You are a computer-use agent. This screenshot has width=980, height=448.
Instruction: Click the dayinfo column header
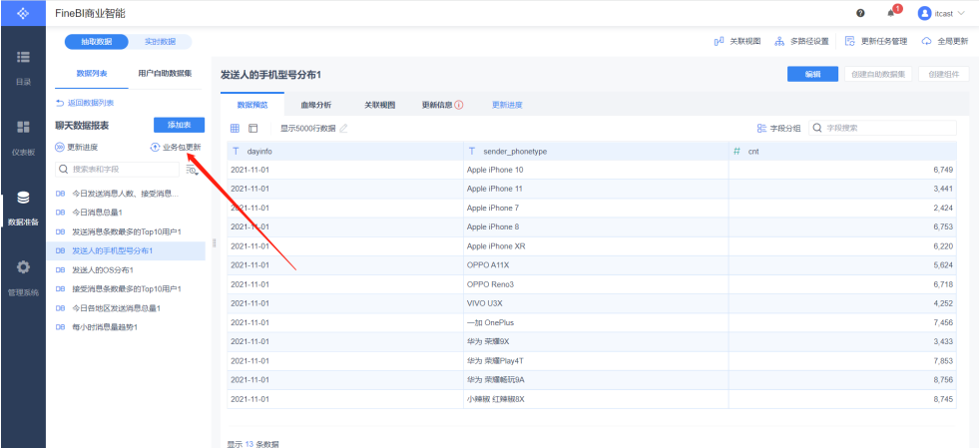(345, 152)
